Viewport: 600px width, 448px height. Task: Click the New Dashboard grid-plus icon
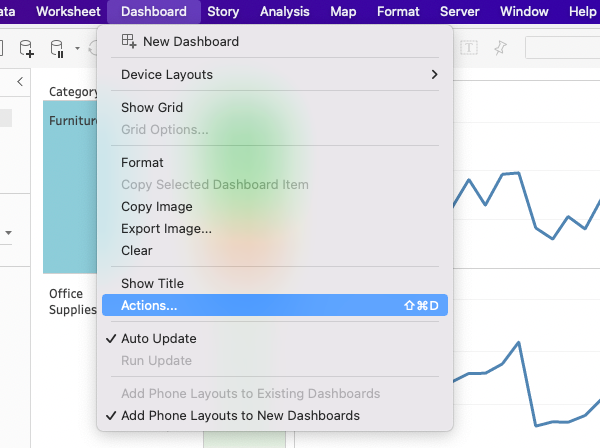coord(129,42)
